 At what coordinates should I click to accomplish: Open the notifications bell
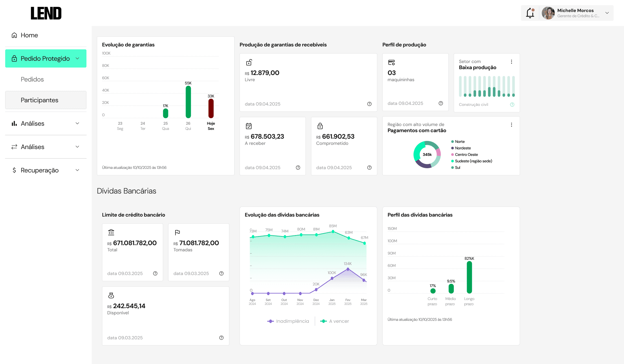tap(530, 13)
